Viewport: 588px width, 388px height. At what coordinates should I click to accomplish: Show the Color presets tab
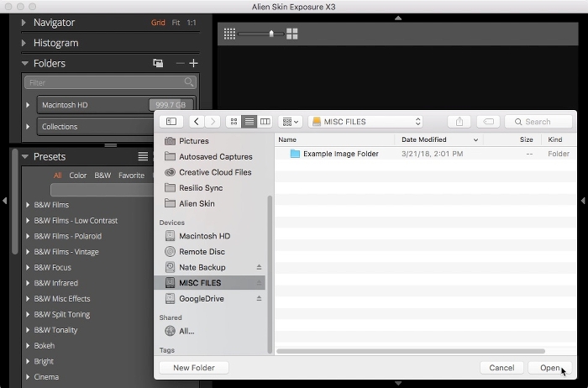pyautogui.click(x=78, y=176)
